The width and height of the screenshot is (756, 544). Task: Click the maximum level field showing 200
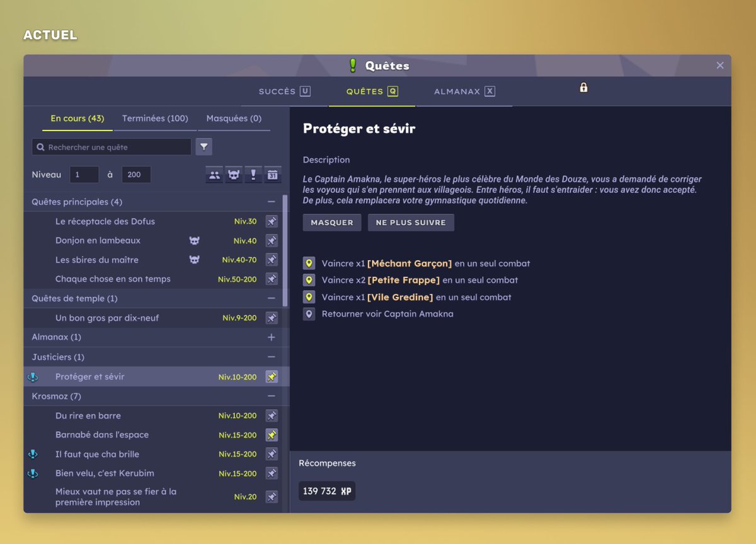click(136, 175)
